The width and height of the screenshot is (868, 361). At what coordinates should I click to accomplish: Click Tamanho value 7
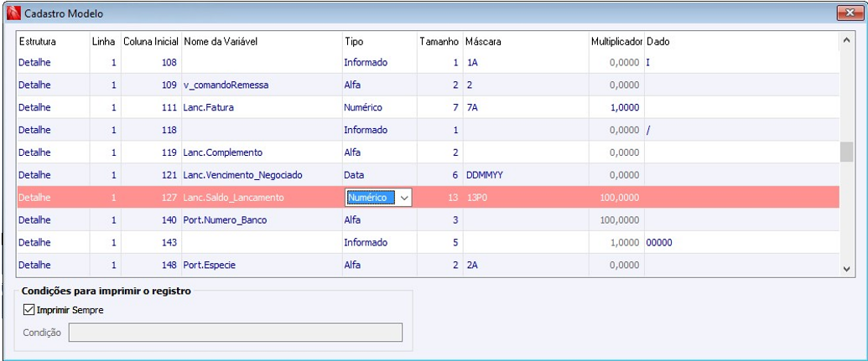pos(440,108)
